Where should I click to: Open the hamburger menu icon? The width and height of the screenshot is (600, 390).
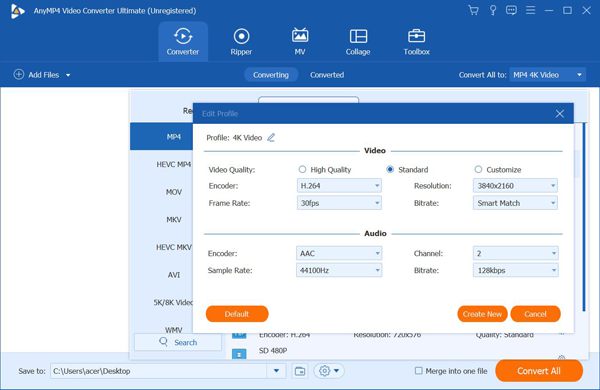[x=530, y=10]
